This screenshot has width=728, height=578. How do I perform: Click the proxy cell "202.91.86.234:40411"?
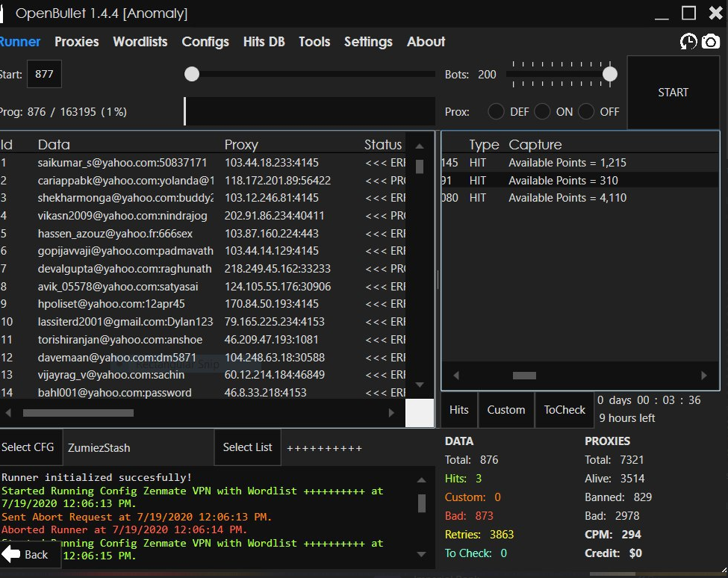click(274, 215)
